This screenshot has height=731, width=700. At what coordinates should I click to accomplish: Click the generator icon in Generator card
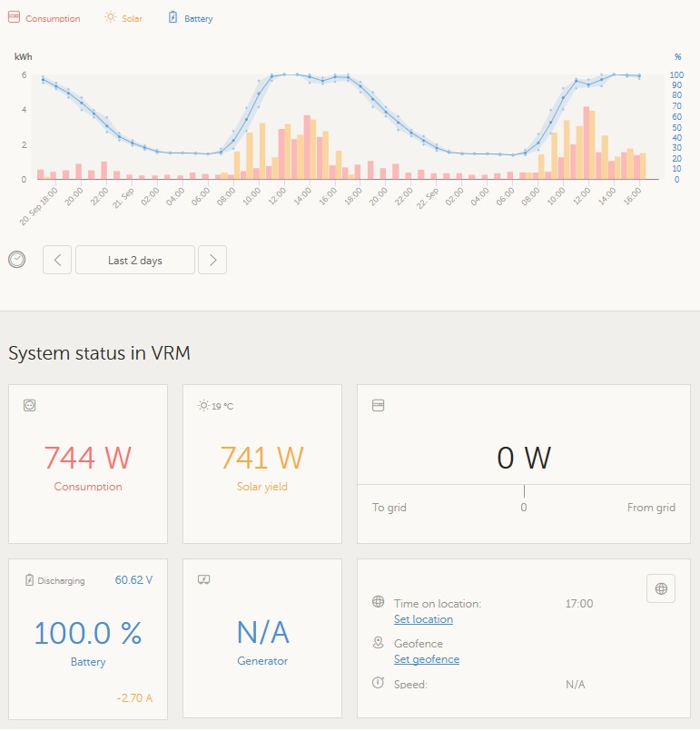pyautogui.click(x=203, y=579)
